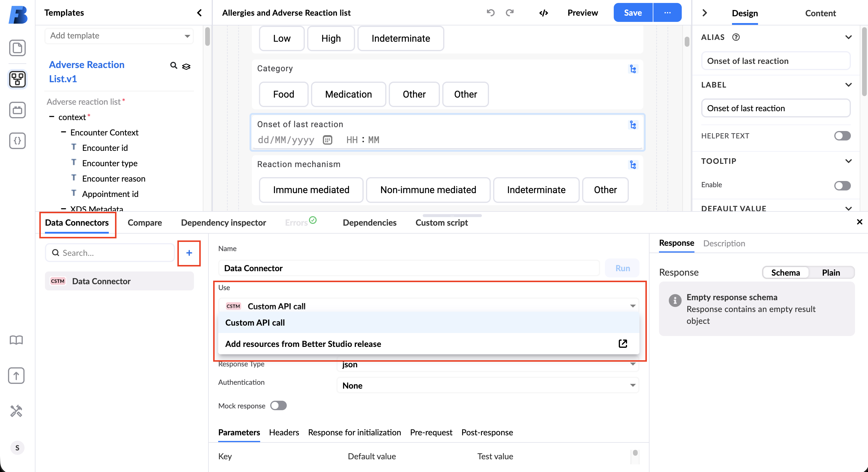The height and width of the screenshot is (472, 868).
Task: Select the templates tree icon in sidebar
Action: click(17, 79)
